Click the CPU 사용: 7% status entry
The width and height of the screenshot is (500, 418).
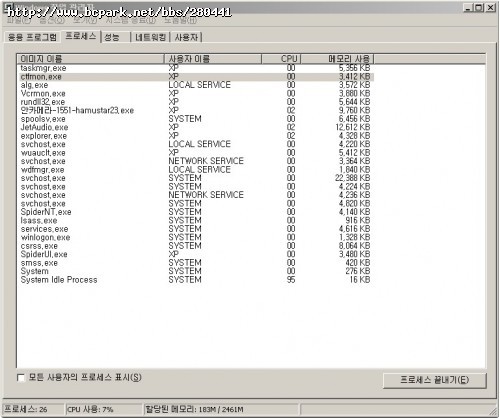(103, 409)
